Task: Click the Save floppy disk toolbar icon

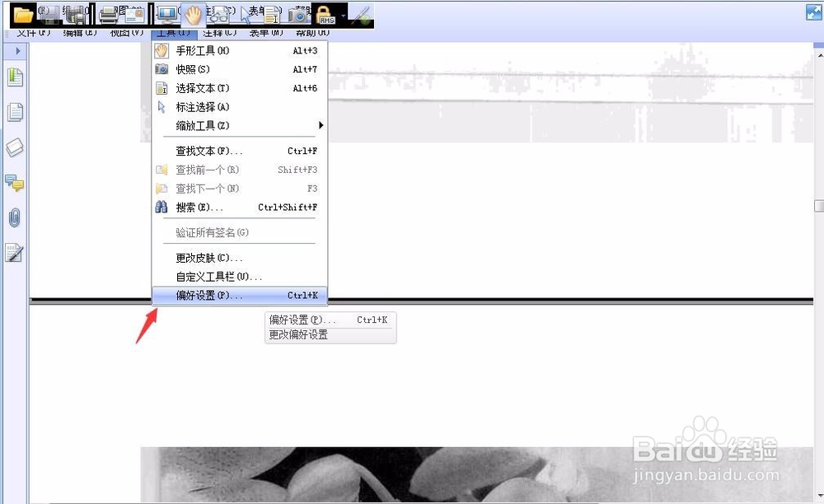Action: pos(49,15)
